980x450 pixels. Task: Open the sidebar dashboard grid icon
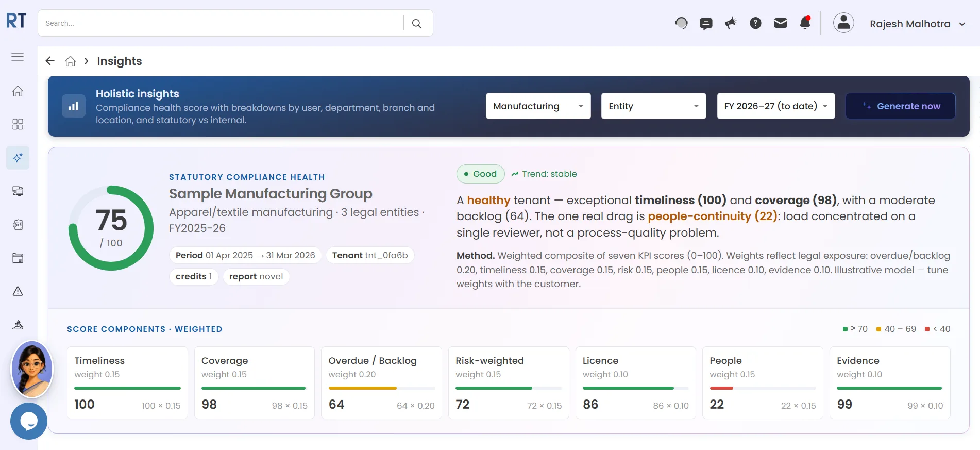(x=18, y=124)
